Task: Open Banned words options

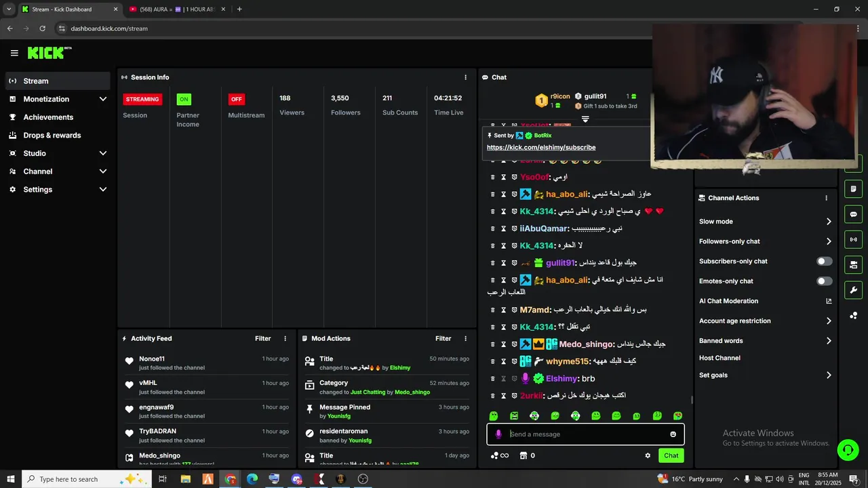Action: coord(766,341)
